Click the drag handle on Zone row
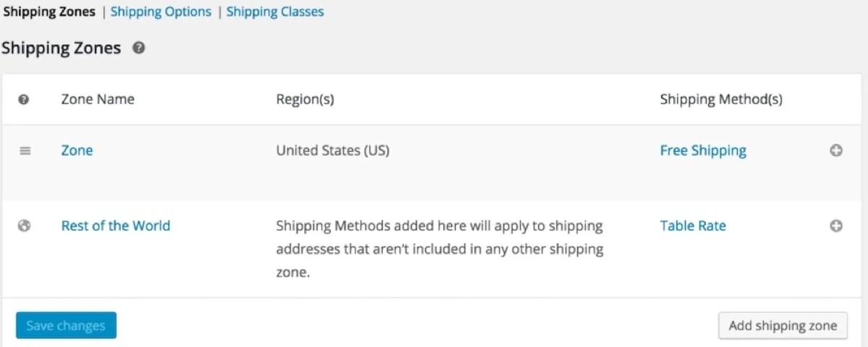 25,151
